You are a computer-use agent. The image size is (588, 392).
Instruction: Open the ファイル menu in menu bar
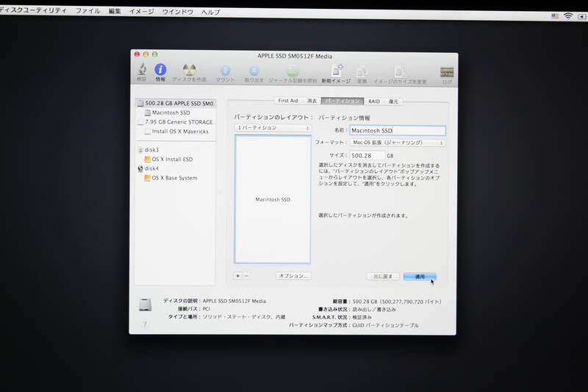pyautogui.click(x=87, y=12)
